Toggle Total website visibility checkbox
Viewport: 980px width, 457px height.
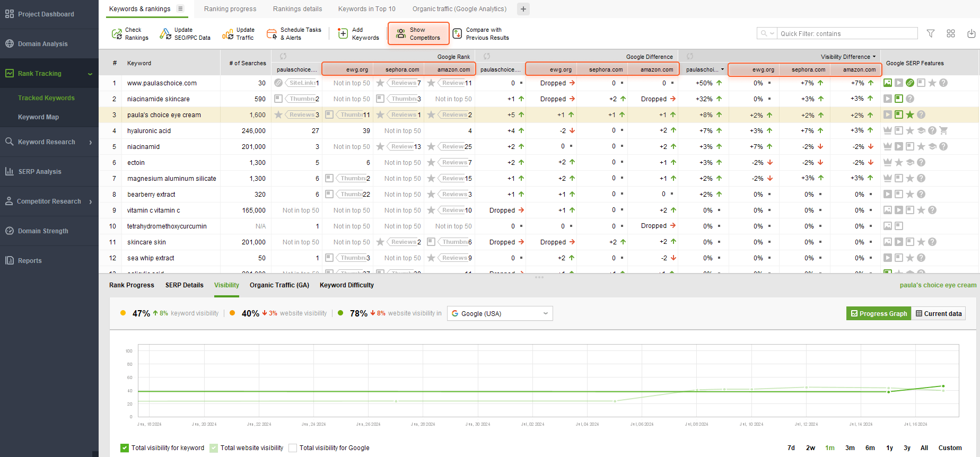point(214,448)
